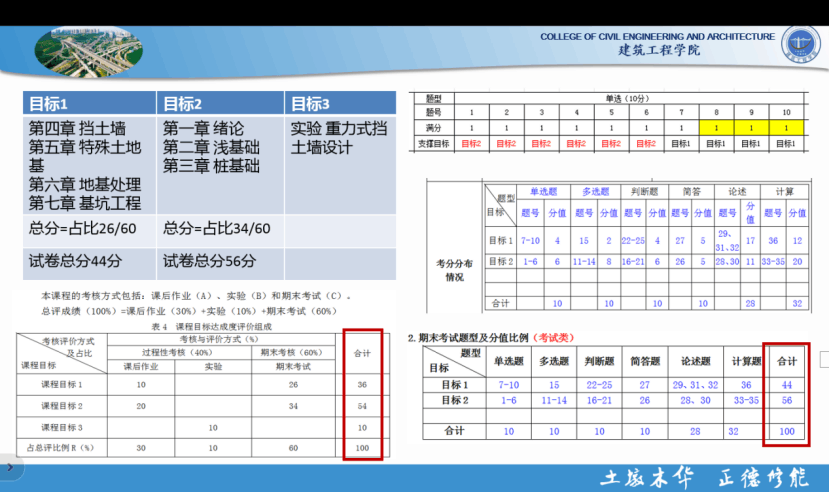The image size is (830, 492).
Task: Click the yellow score cell under question 10
Action: click(786, 128)
